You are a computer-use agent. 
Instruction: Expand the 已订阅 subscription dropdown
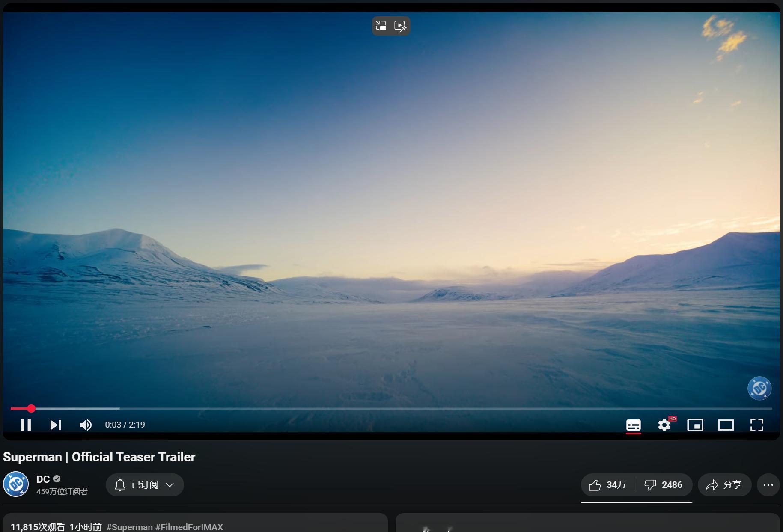145,485
